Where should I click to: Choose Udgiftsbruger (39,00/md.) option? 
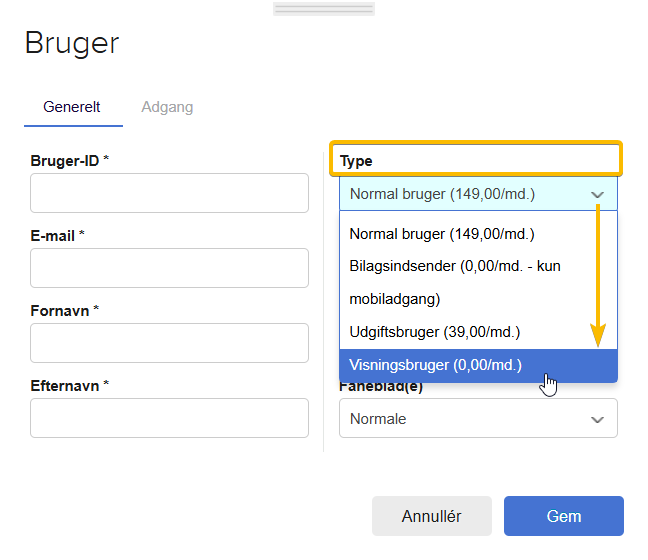click(x=435, y=331)
